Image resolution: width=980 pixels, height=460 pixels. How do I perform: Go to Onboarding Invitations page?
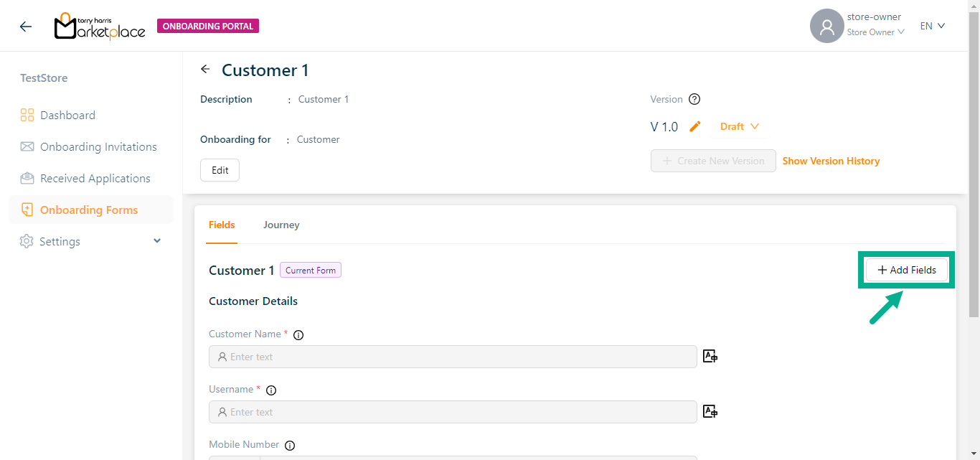(x=98, y=147)
